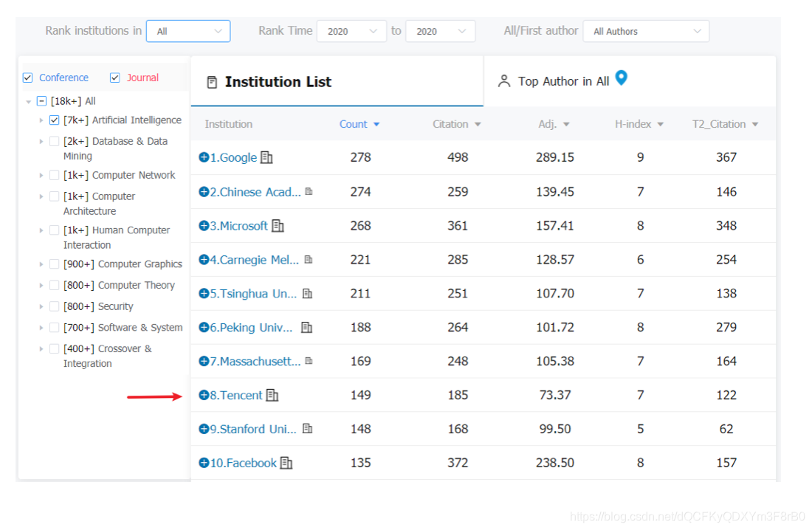Click building icon next to Carnegie Mellon

[309, 259]
